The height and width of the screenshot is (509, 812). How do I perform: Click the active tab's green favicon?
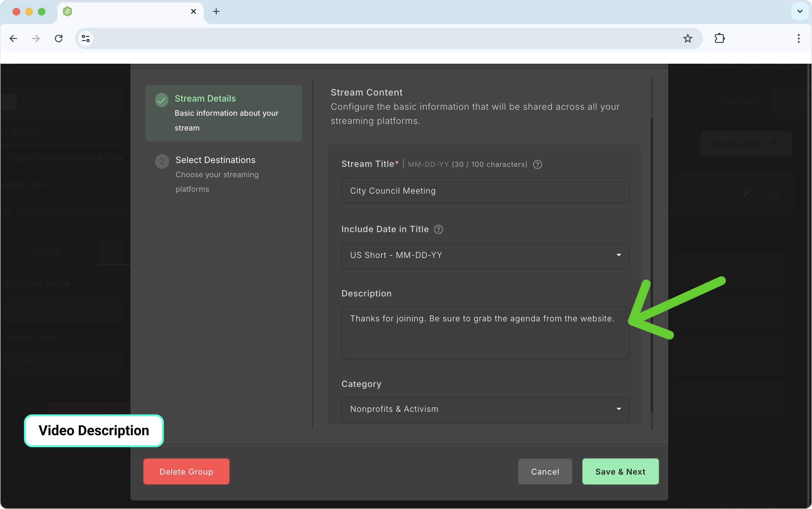pyautogui.click(x=67, y=11)
